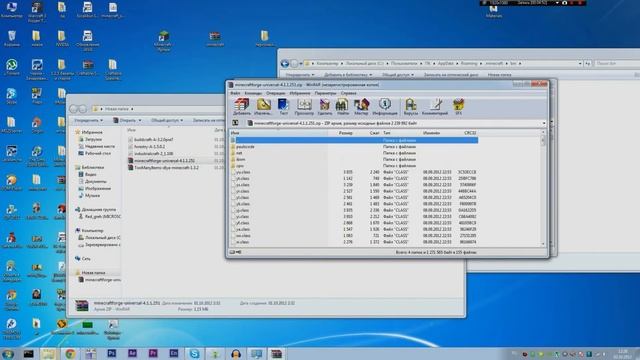The height and width of the screenshot is (360, 640).
Task: Switch to the WinRAR taskbar button
Action: click(x=277, y=354)
